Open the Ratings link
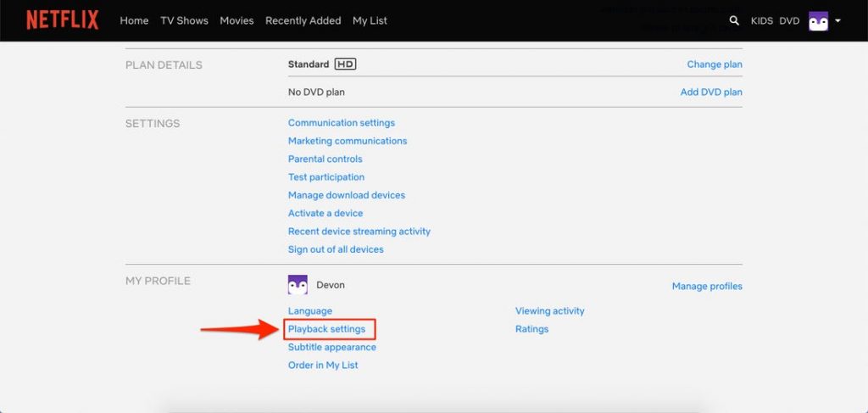 coord(532,329)
